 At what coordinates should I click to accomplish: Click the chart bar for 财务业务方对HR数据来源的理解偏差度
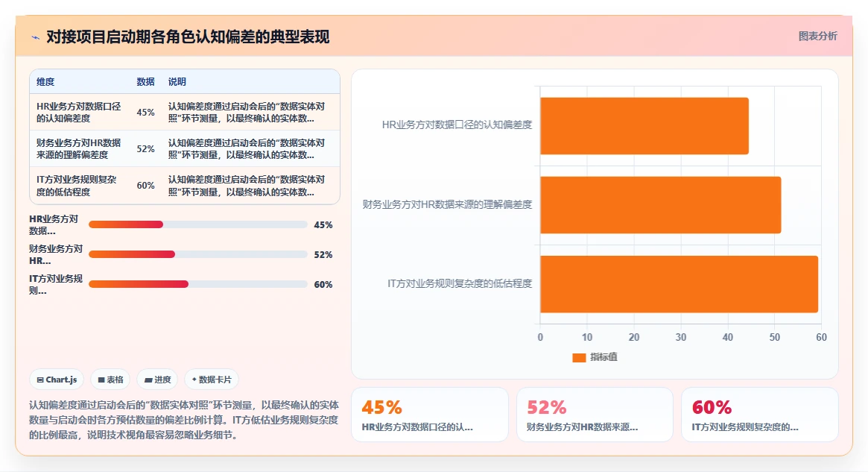click(660, 205)
